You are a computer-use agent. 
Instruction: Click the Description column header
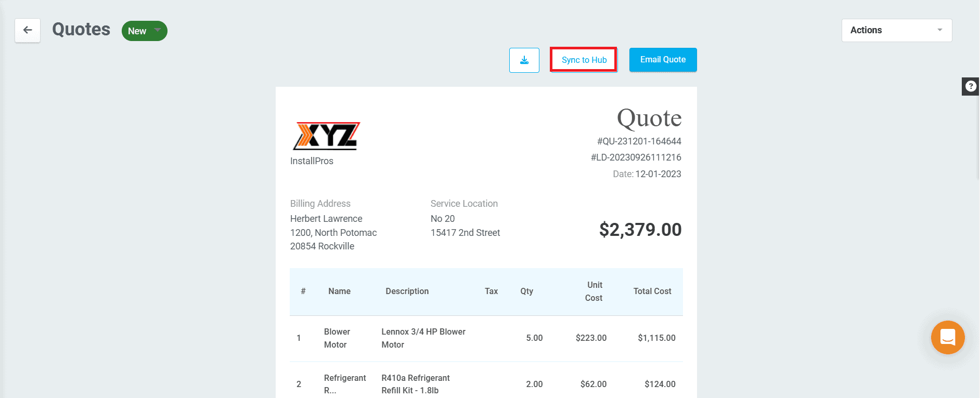[x=407, y=291]
